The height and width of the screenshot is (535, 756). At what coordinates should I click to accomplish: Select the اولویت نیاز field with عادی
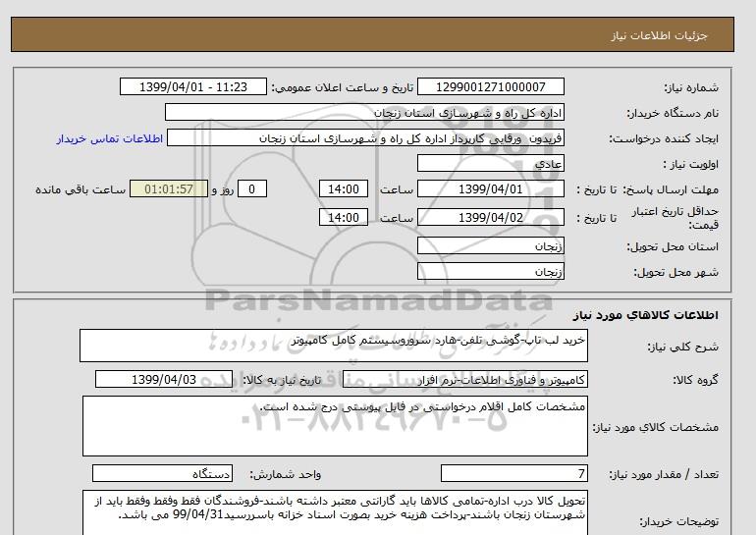pyautogui.click(x=490, y=163)
